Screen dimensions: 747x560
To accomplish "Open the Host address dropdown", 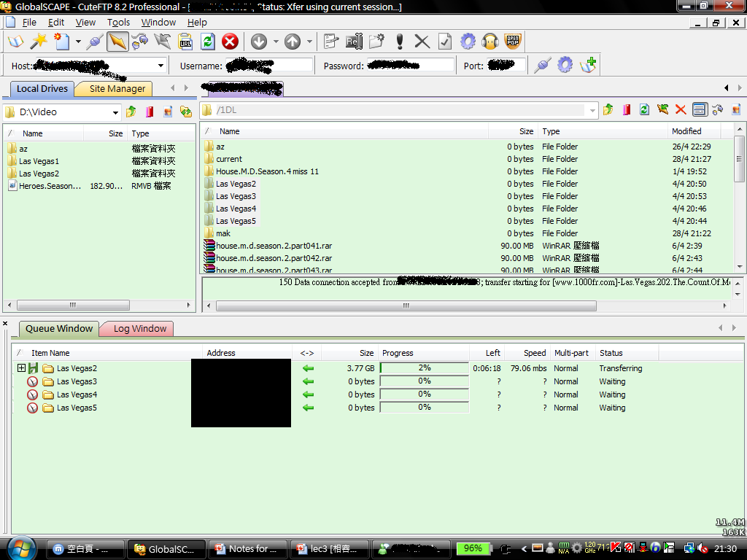I will pos(160,66).
